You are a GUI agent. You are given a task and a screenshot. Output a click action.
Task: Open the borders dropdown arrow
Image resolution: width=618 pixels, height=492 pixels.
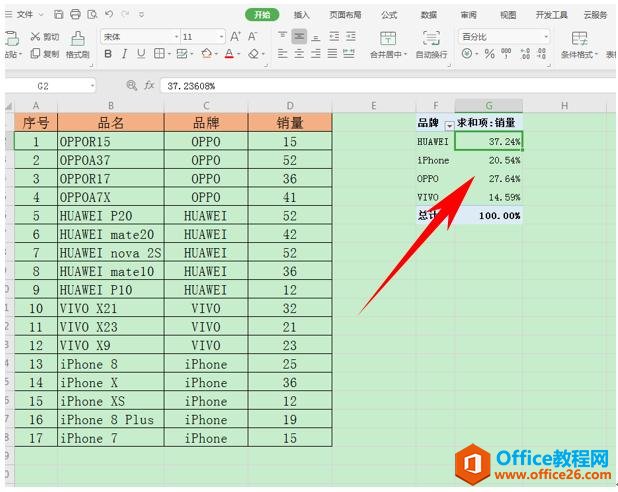point(169,54)
